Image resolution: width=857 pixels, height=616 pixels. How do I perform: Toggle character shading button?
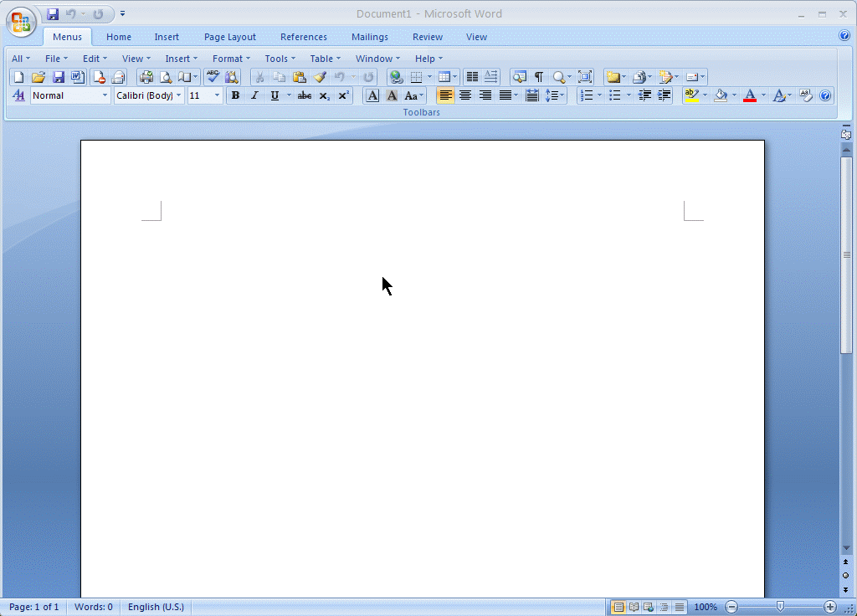point(392,95)
